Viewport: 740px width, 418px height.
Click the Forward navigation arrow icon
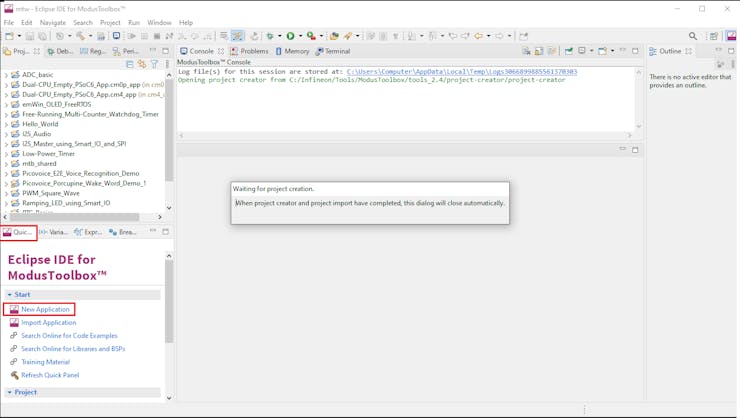click(x=499, y=36)
